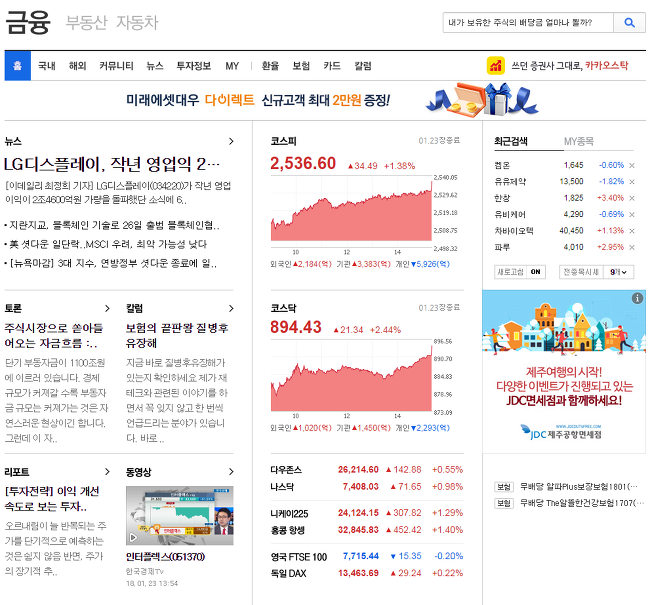Click the 금융 logo

(28, 22)
